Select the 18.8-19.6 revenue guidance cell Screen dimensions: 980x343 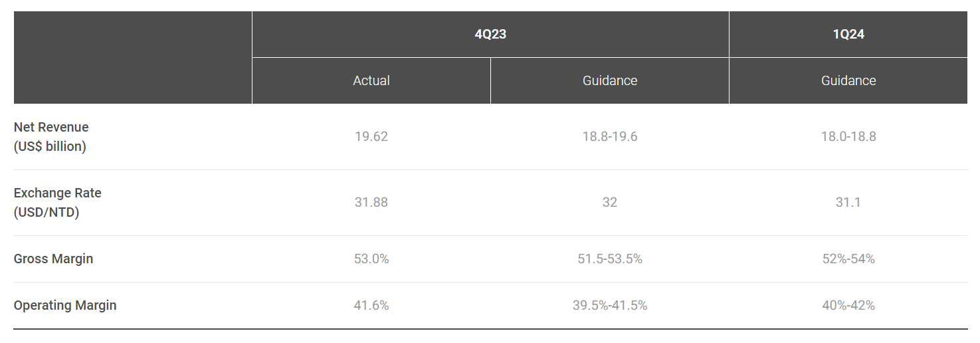point(610,136)
